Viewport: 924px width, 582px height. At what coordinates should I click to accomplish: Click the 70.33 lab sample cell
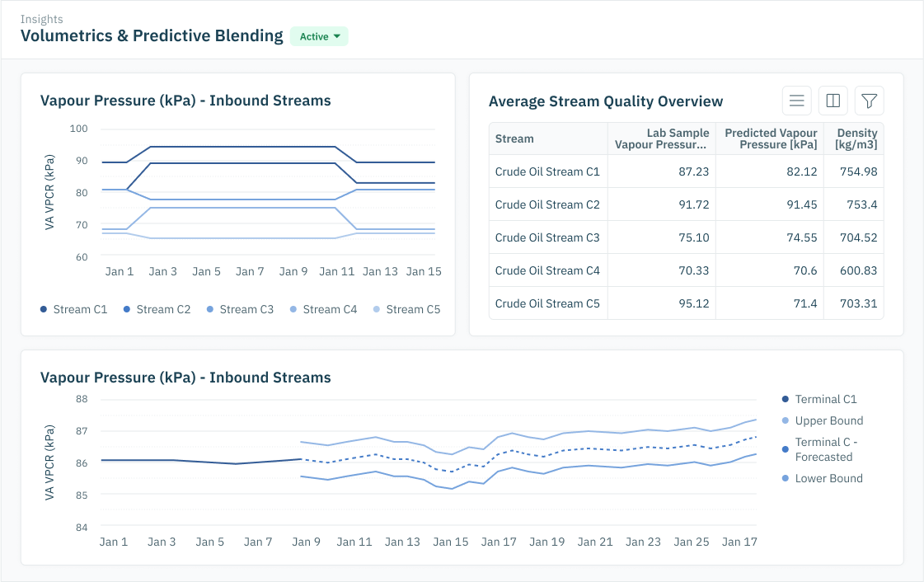click(662, 270)
